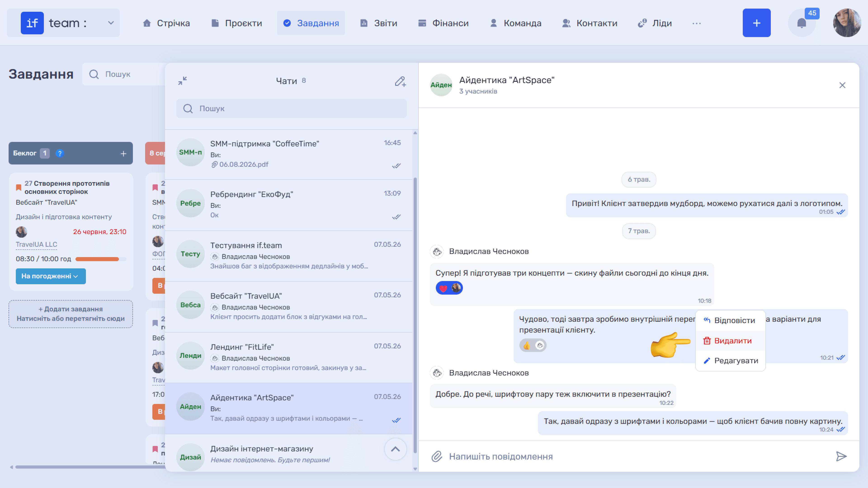The height and width of the screenshot is (488, 868).
Task: Open the Лендинг "FitLife" chat
Action: tap(289, 358)
